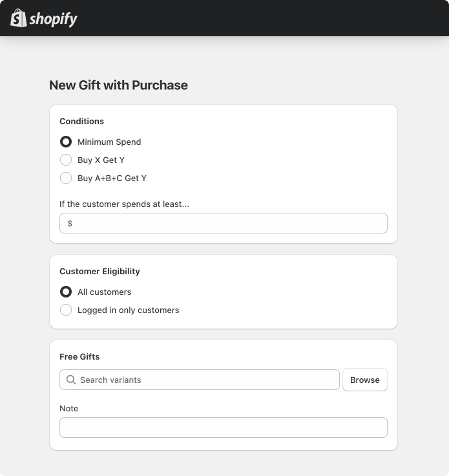Choose the Buy X Get Y option

click(66, 160)
